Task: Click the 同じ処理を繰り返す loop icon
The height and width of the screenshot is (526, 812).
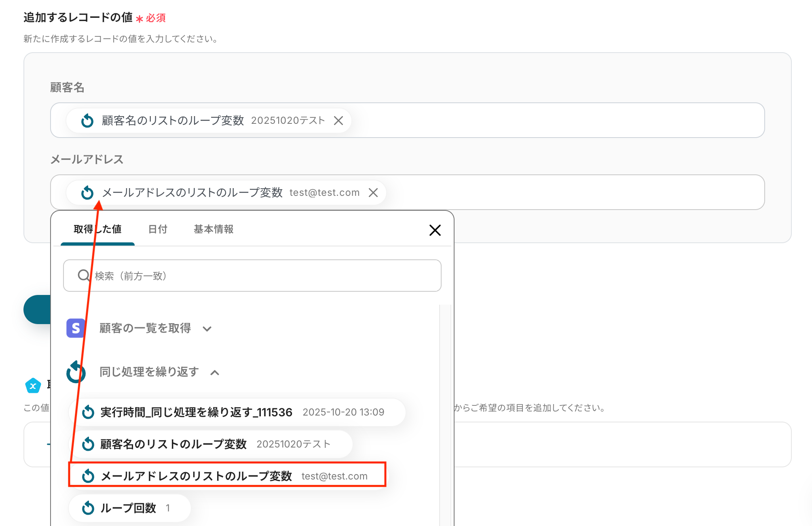Action: 76,372
